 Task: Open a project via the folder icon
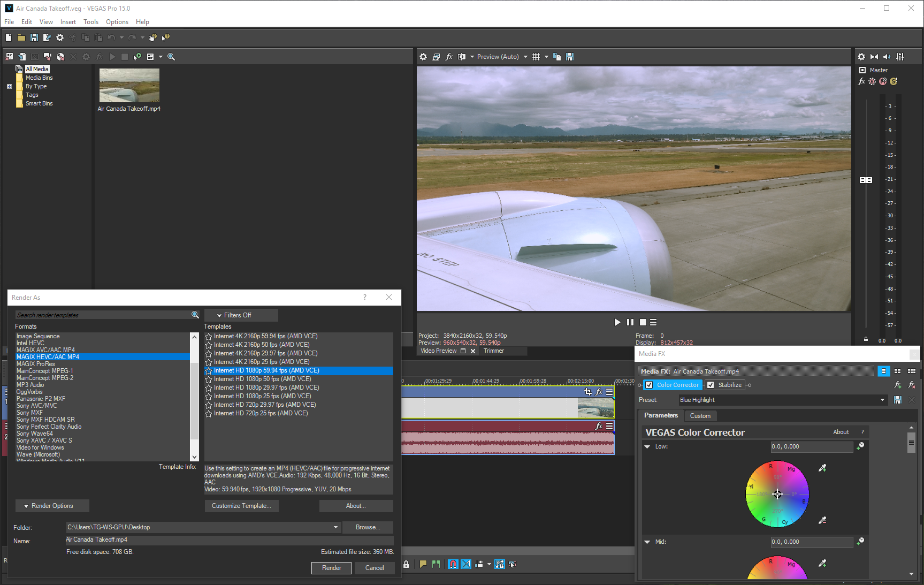[x=21, y=37]
